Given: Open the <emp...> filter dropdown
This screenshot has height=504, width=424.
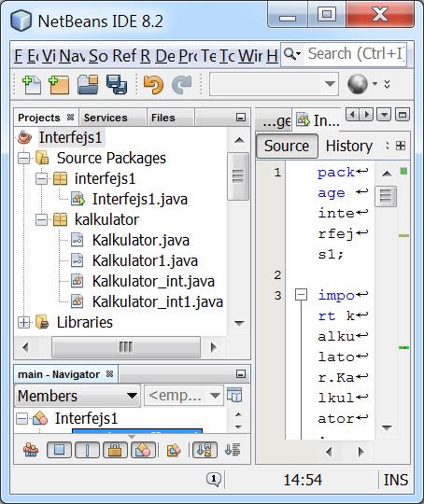Looking at the screenshot, I should click(x=184, y=396).
